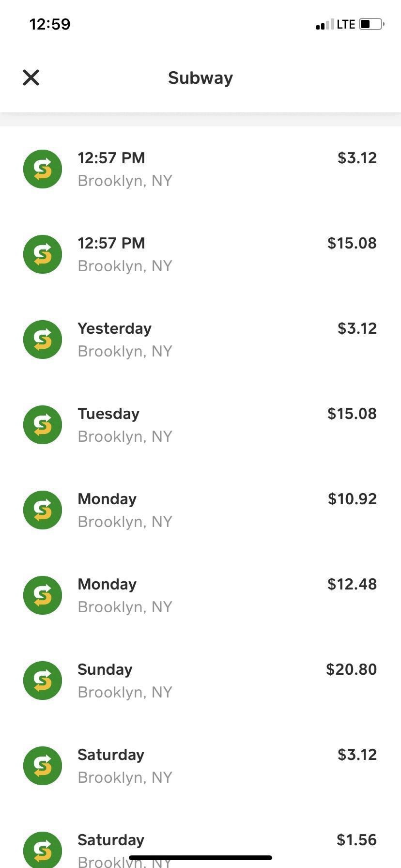The width and height of the screenshot is (401, 868).
Task: Tap Subway logo beside Saturday $1.56 payment
Action: coord(43,850)
